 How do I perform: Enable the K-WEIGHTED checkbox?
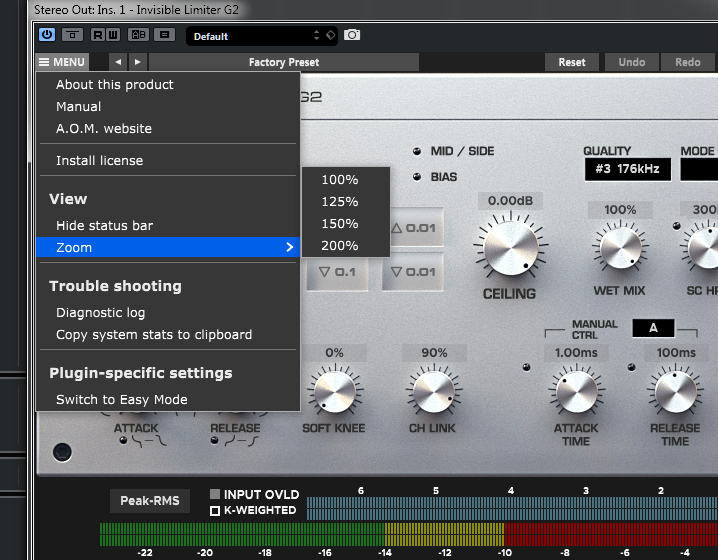(215, 511)
